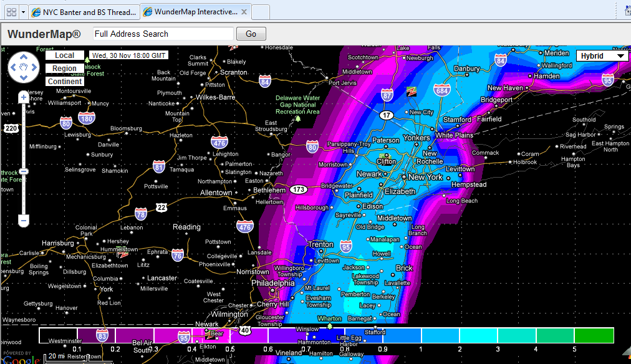Click the Route 17 shield
631x364 pixels.
387,115
